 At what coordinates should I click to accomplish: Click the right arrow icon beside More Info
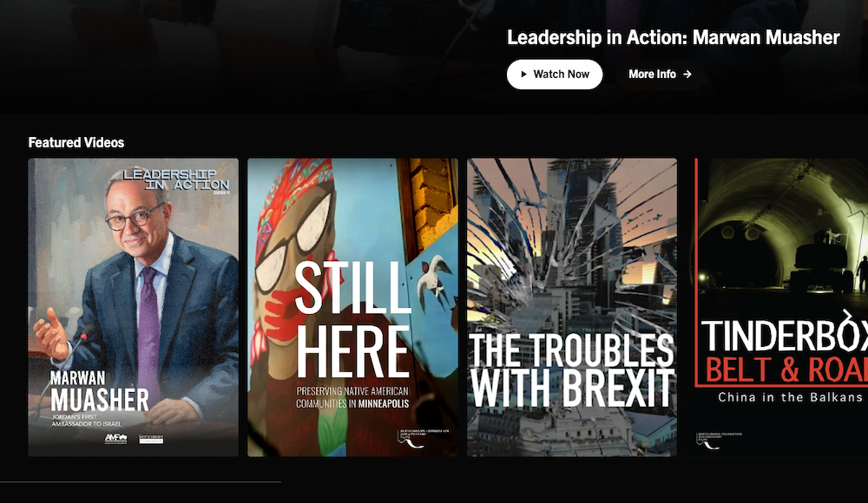(687, 75)
